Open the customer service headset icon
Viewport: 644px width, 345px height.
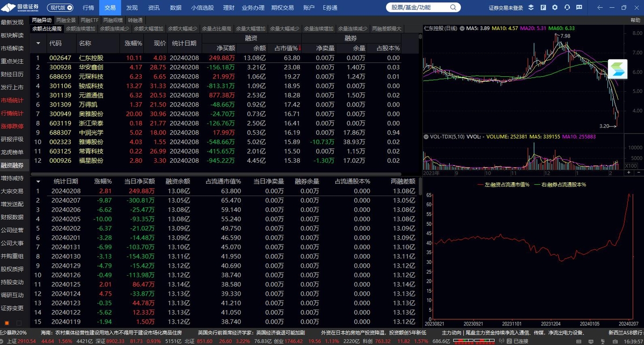567,8
